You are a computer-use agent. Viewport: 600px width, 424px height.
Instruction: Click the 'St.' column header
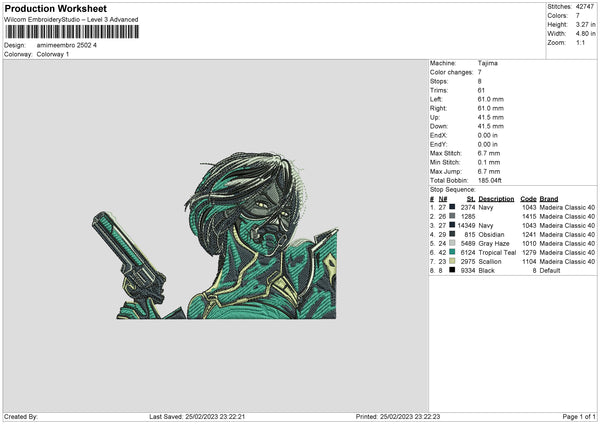coord(471,199)
